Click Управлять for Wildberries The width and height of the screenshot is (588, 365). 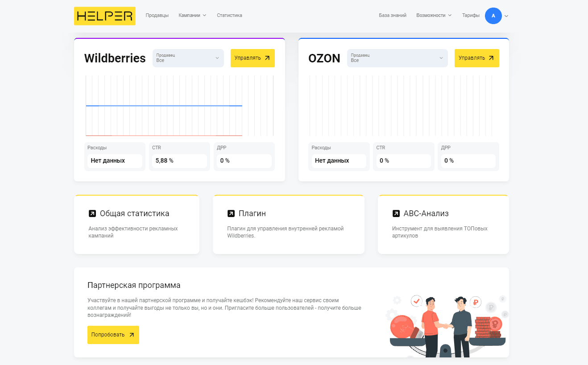[253, 58]
